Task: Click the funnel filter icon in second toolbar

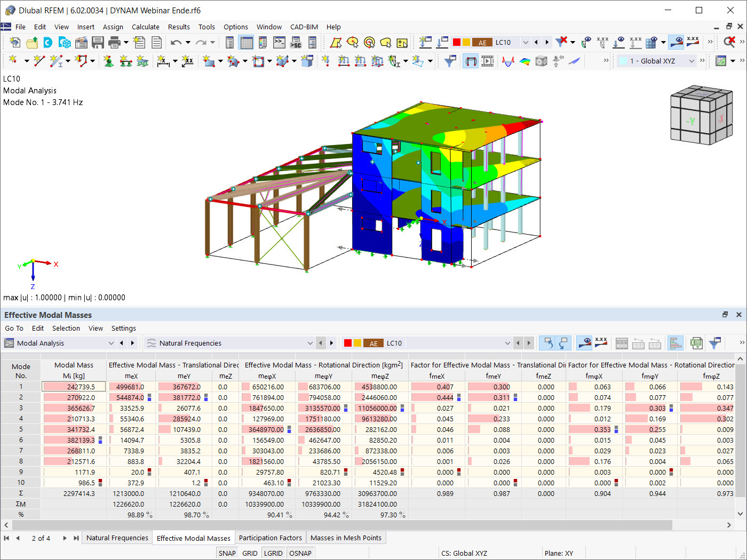Action: pos(450,61)
